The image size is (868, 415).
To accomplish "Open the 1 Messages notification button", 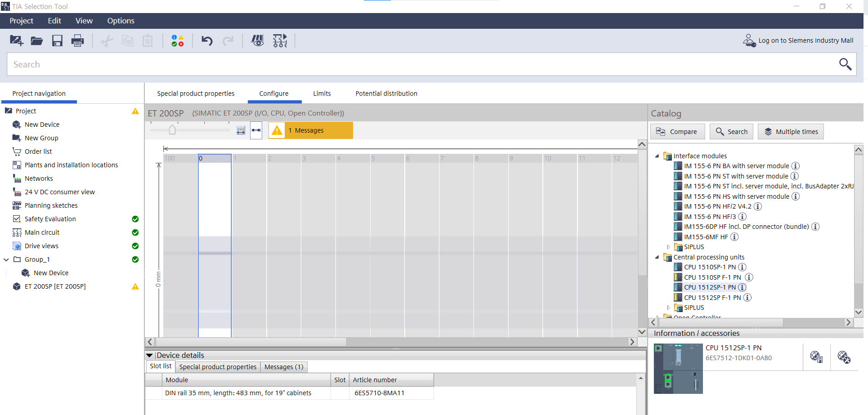I will tap(311, 130).
